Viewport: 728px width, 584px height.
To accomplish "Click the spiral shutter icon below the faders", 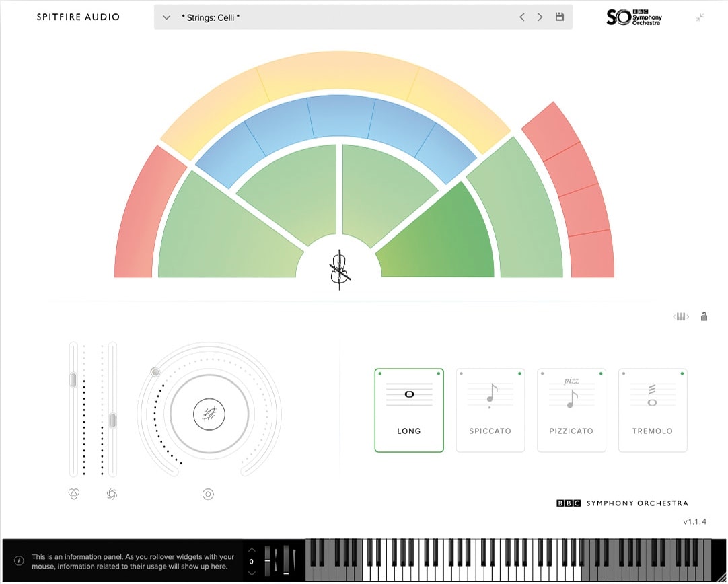I will click(x=111, y=493).
